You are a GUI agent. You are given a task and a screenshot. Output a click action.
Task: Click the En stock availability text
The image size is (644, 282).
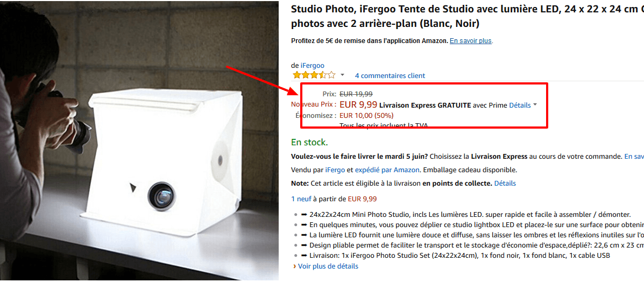[x=309, y=142]
